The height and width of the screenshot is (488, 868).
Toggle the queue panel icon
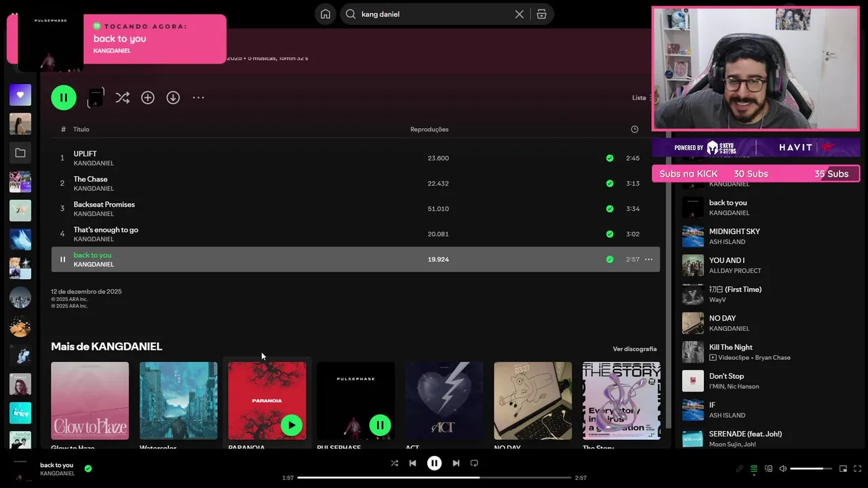point(753,468)
